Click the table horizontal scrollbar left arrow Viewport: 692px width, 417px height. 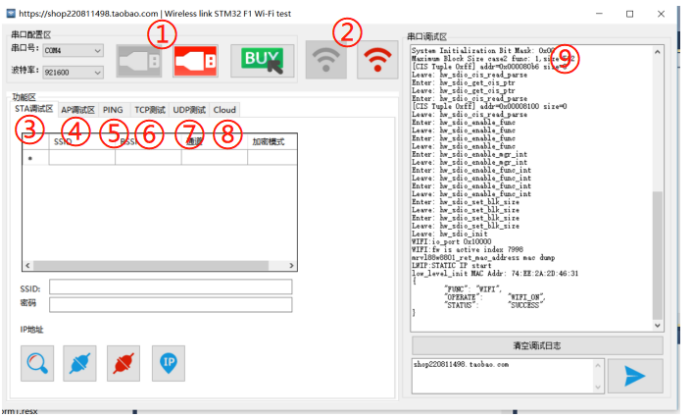point(28,265)
